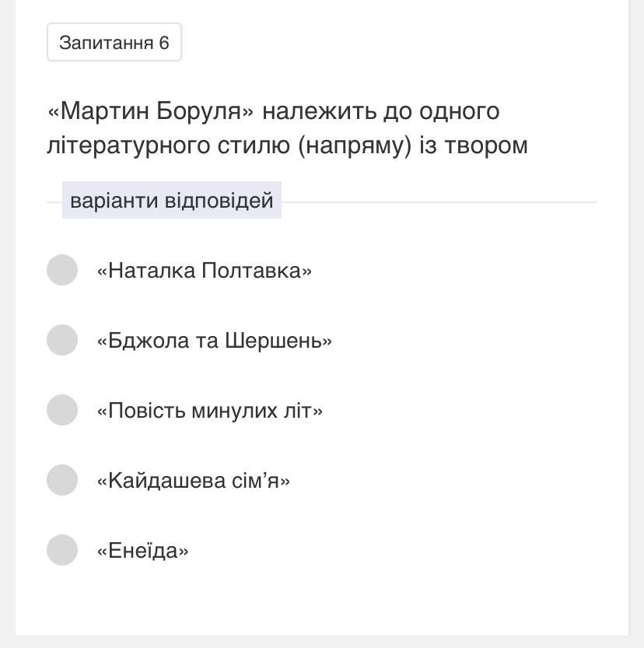Click «Мартин Боруля» in the question text
Viewport: 644px width, 648px height.
tap(151, 111)
